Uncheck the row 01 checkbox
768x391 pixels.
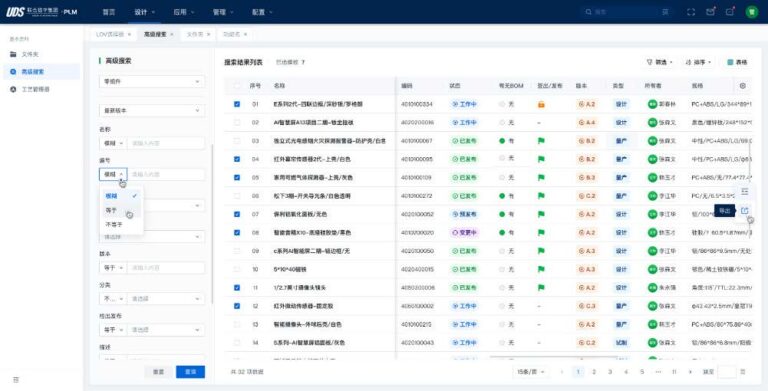coord(237,104)
